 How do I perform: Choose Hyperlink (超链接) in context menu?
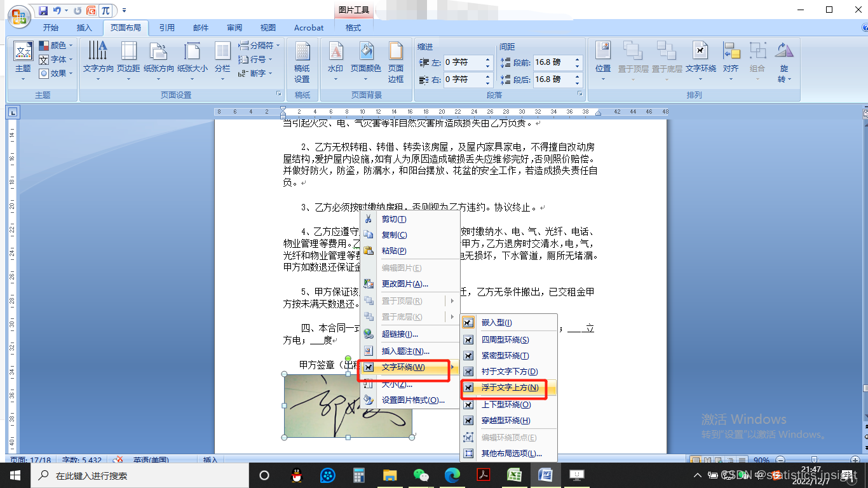pos(410,334)
